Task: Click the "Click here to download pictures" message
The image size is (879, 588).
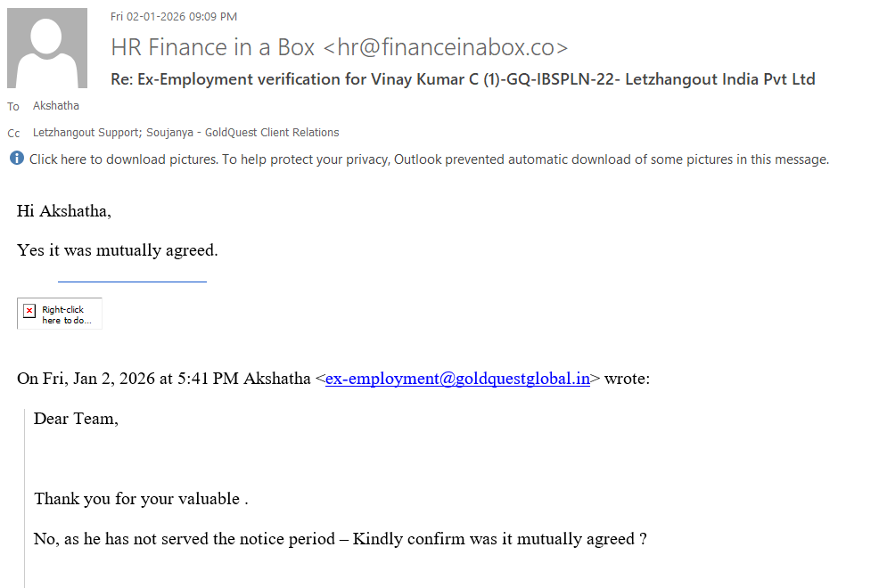Action: [429, 160]
